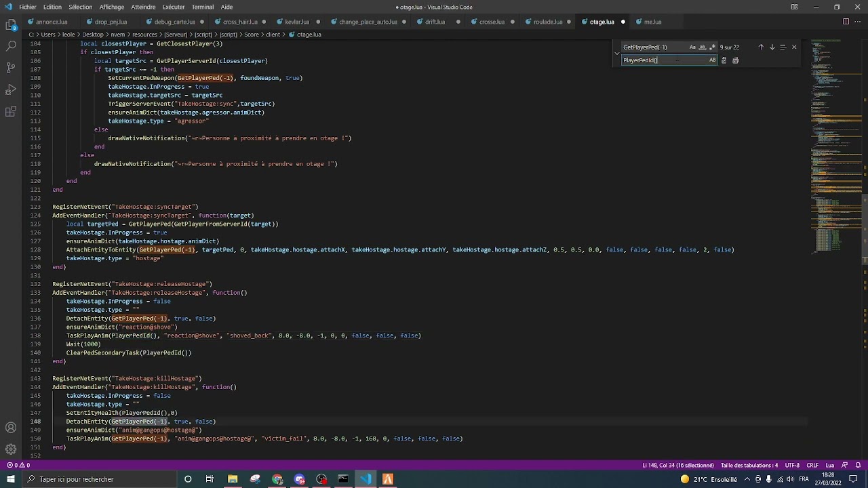Change file encoding UTF-8 in status bar

[792, 466]
